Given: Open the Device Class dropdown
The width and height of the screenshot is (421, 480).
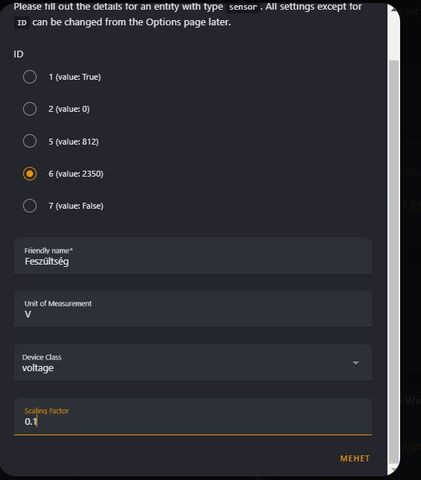Looking at the screenshot, I should point(193,363).
